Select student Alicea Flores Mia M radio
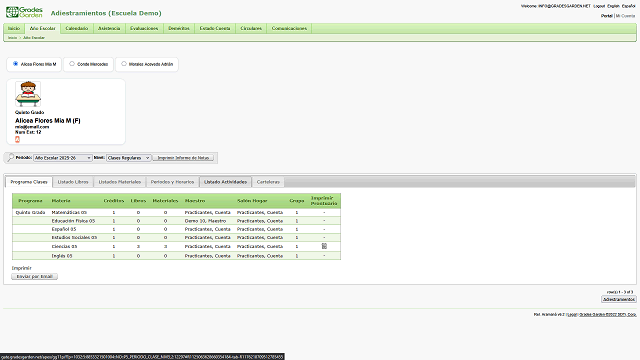Image resolution: width=640 pixels, height=360 pixels. (x=16, y=64)
